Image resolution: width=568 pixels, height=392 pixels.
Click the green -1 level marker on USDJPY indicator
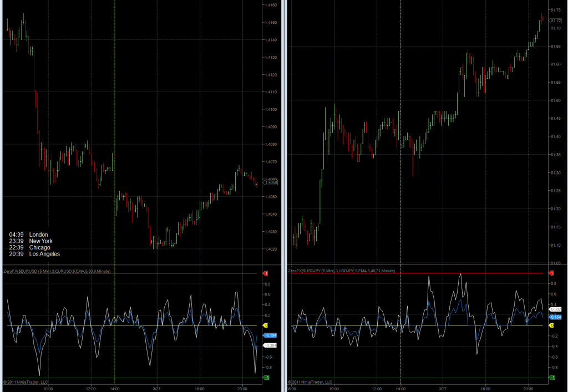coord(551,378)
